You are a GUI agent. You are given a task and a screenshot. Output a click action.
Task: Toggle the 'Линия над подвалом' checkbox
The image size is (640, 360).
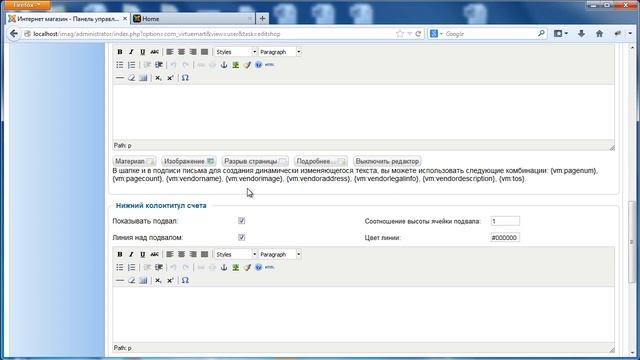point(242,237)
